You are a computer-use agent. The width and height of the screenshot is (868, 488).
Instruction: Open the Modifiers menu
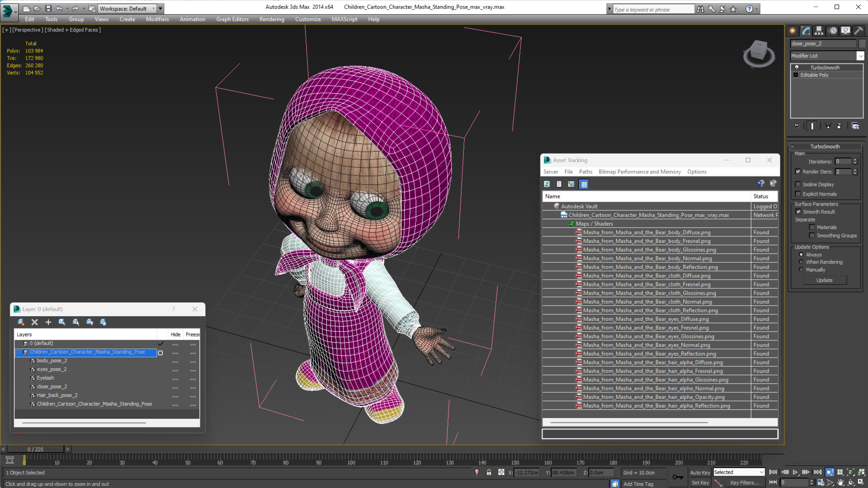point(157,19)
